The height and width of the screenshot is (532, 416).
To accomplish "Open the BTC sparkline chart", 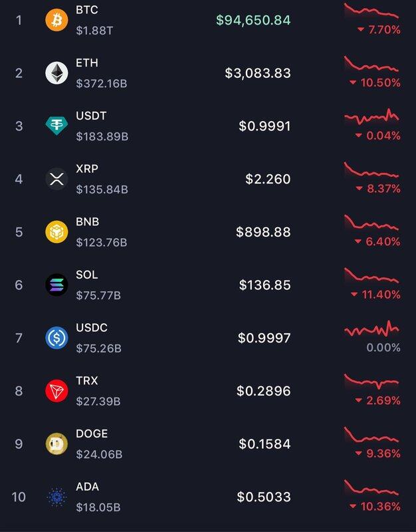I will (371, 12).
